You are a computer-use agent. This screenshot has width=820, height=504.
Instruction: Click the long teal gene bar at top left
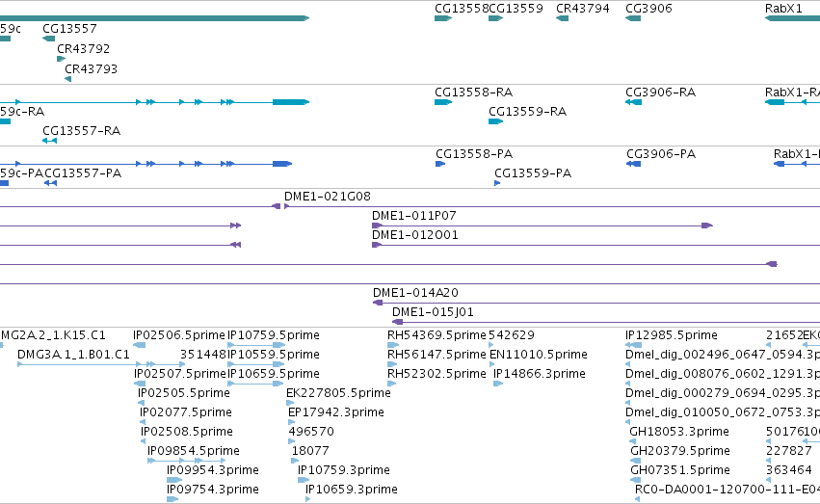click(154, 18)
